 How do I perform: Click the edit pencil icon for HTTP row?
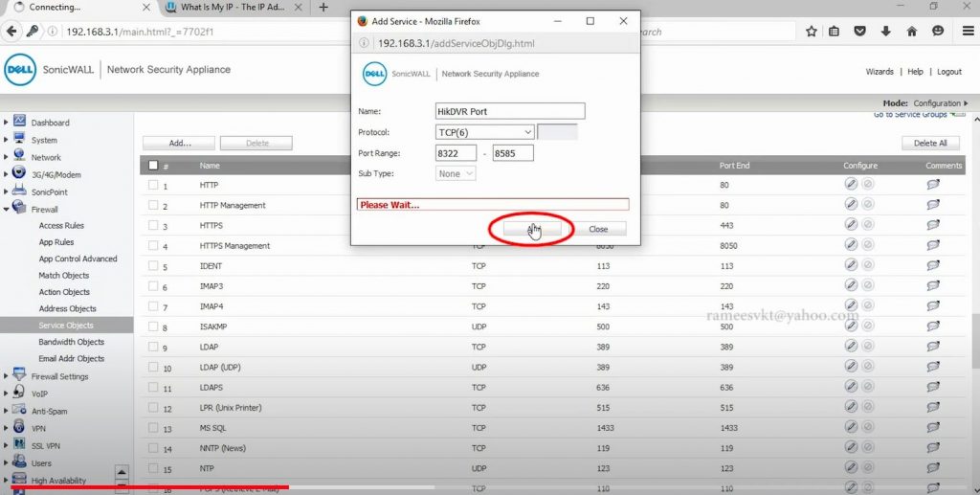[851, 185]
